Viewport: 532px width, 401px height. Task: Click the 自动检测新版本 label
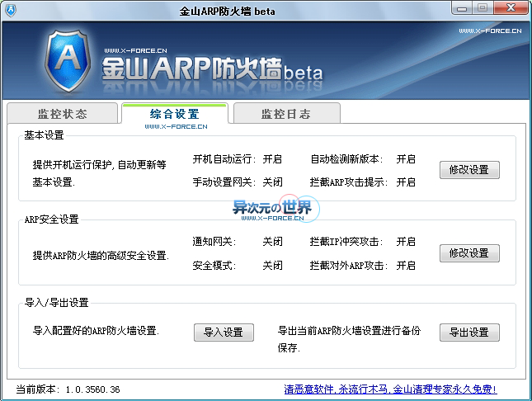point(346,159)
